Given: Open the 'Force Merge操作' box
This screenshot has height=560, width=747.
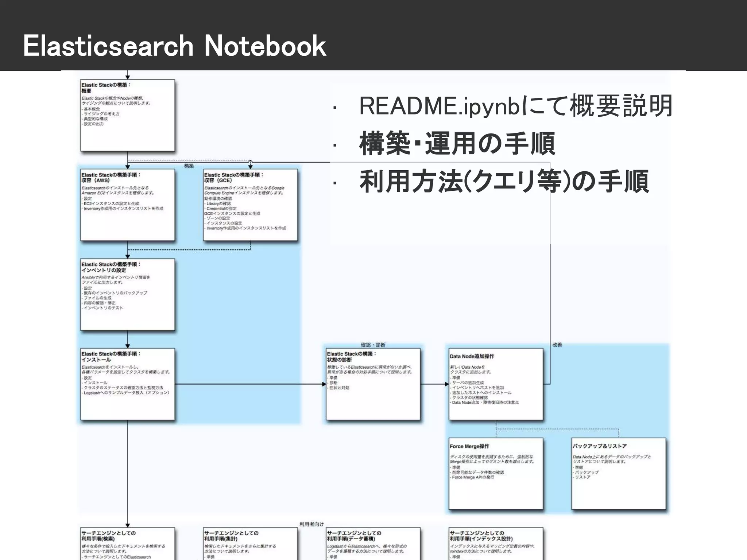Looking at the screenshot, I should click(x=496, y=474).
